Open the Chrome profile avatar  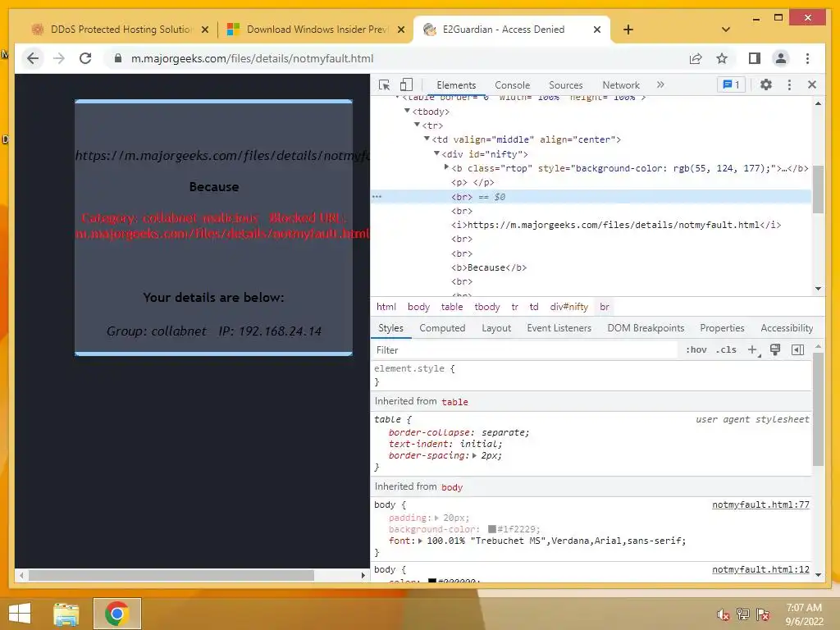[x=781, y=58]
